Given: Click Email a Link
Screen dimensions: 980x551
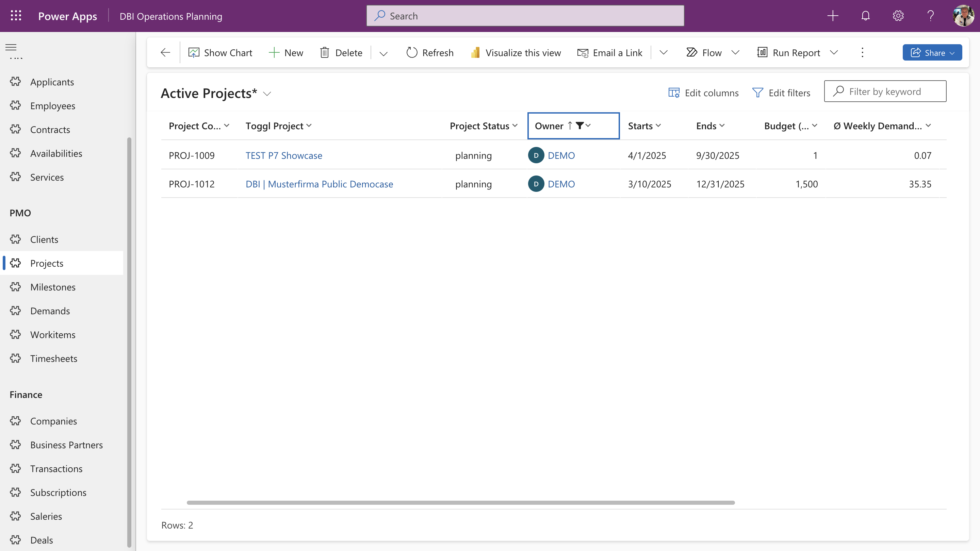Looking at the screenshot, I should point(609,52).
